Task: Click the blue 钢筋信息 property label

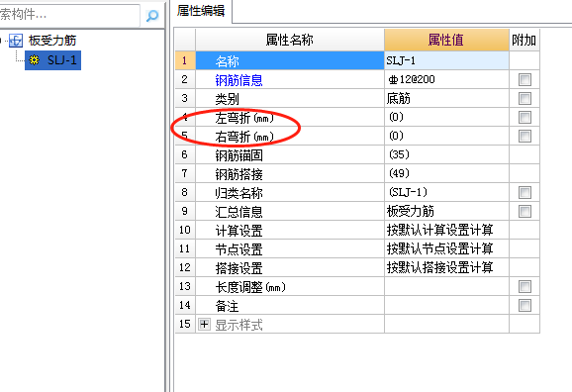Action: [x=238, y=80]
